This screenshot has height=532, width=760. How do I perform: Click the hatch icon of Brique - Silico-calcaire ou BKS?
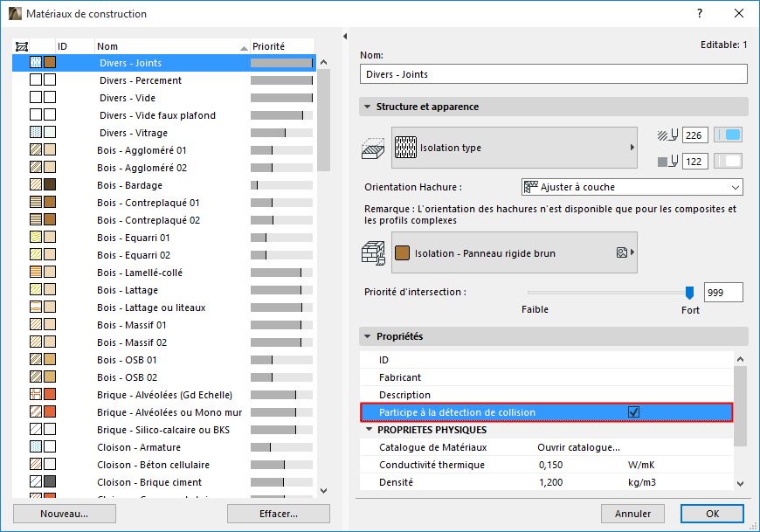[x=36, y=429]
